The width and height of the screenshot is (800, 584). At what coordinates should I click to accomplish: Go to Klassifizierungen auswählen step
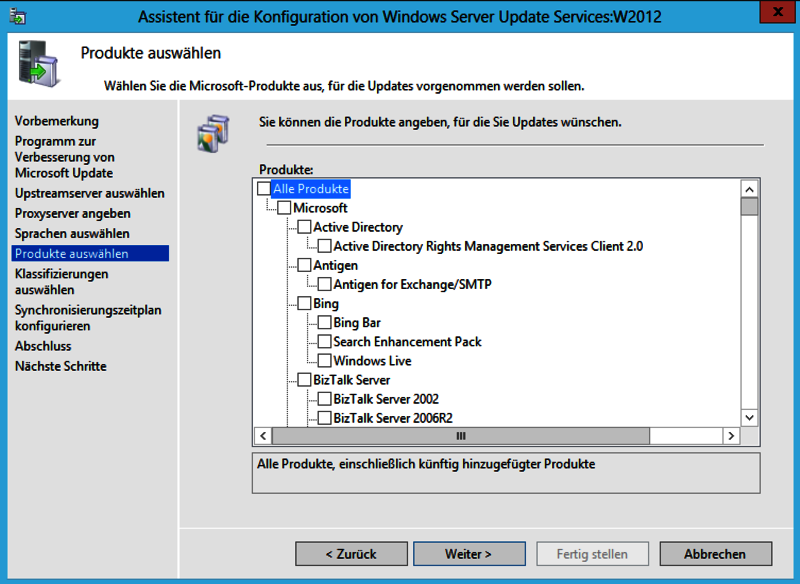[x=61, y=282]
